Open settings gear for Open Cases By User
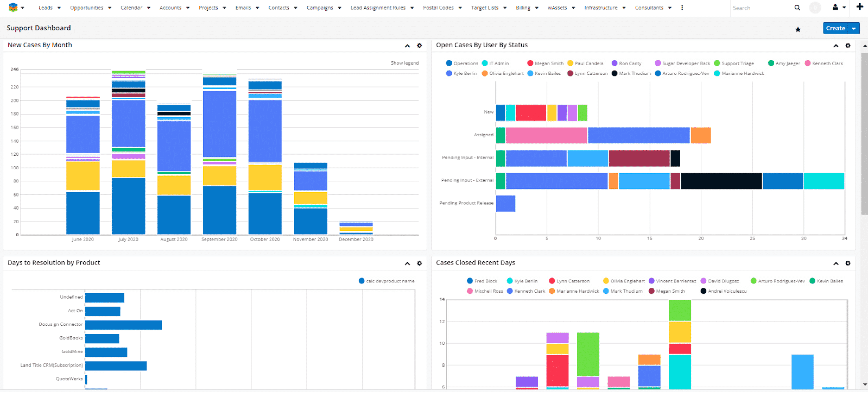This screenshot has width=868, height=410. tap(847, 45)
